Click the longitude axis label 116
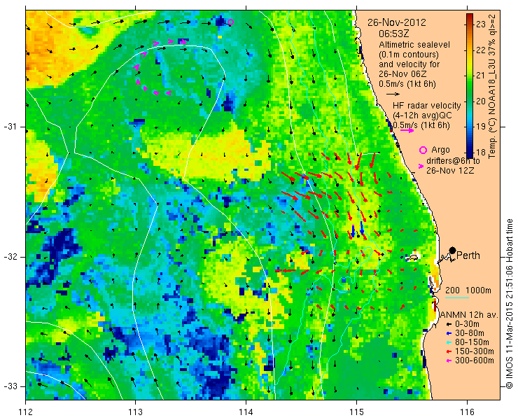This screenshot has width=518, height=420. point(467,412)
